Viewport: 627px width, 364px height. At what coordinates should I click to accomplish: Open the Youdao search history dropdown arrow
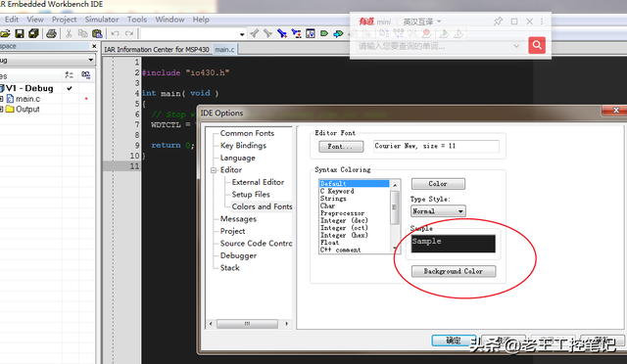pyautogui.click(x=516, y=46)
